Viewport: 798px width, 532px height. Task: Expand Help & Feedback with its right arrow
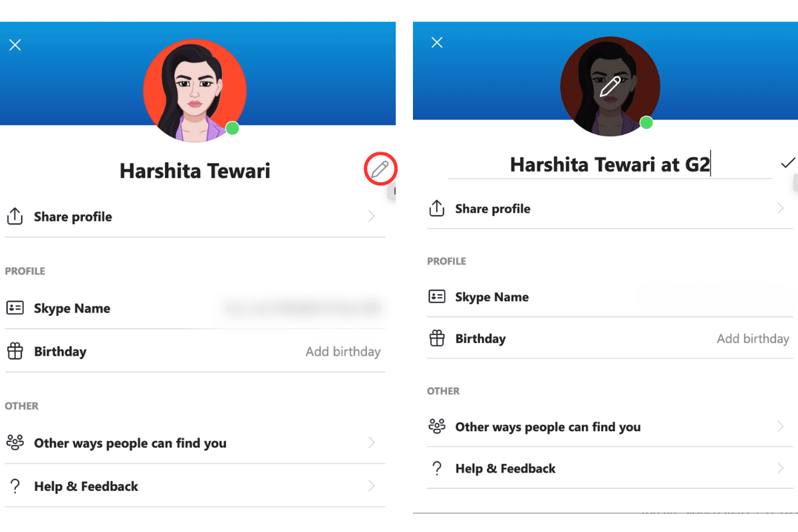pos(372,485)
